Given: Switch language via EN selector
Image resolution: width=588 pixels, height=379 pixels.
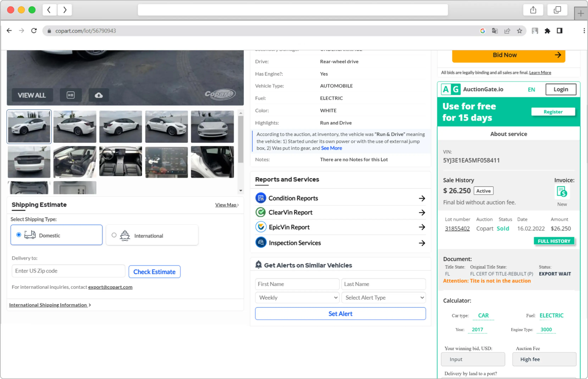Looking at the screenshot, I should coord(531,90).
